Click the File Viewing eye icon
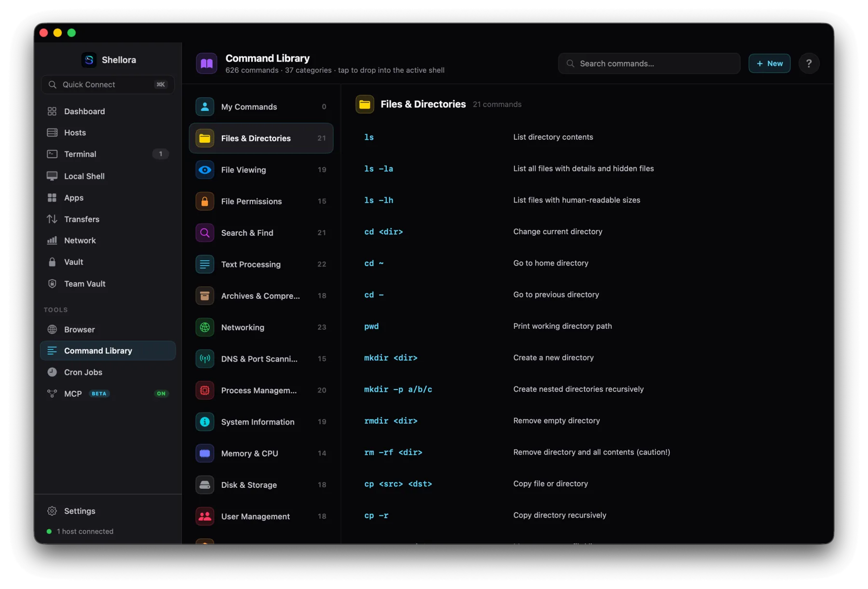Image resolution: width=868 pixels, height=589 pixels. [205, 170]
